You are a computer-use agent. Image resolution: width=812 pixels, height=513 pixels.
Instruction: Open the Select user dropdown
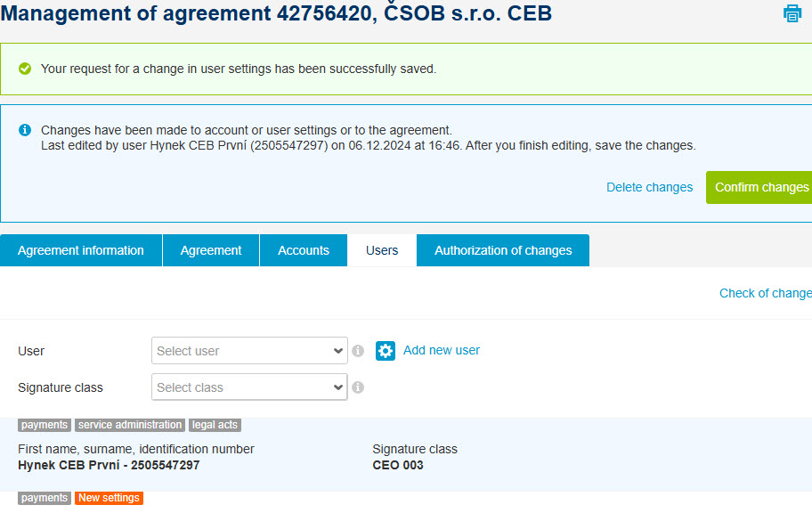click(x=249, y=350)
